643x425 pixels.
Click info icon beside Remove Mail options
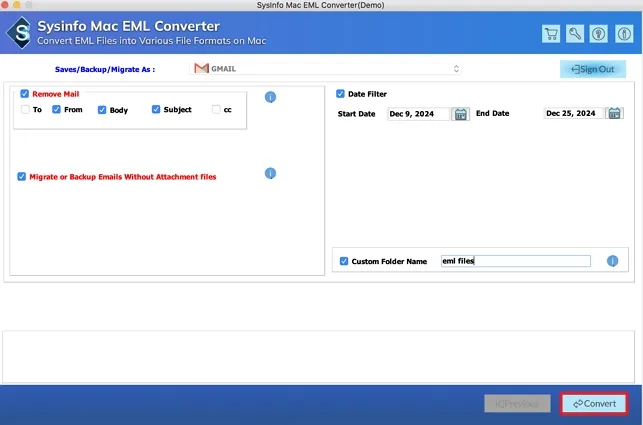point(270,97)
